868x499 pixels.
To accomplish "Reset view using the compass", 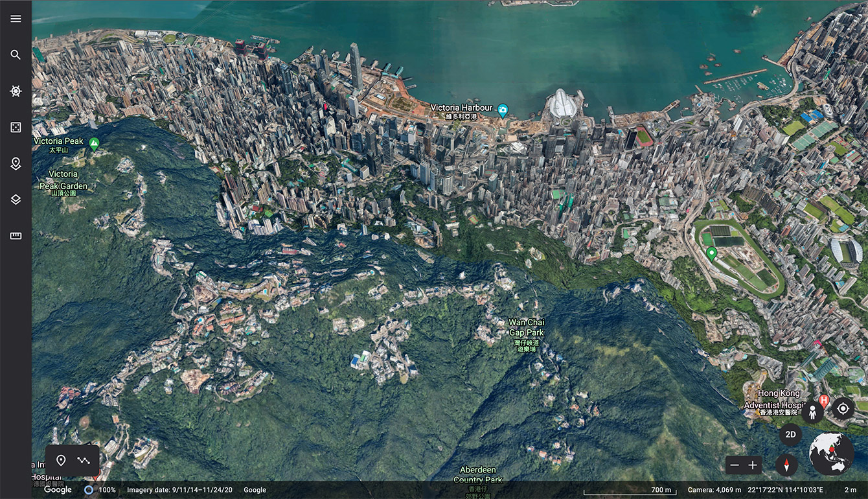I will click(x=786, y=465).
